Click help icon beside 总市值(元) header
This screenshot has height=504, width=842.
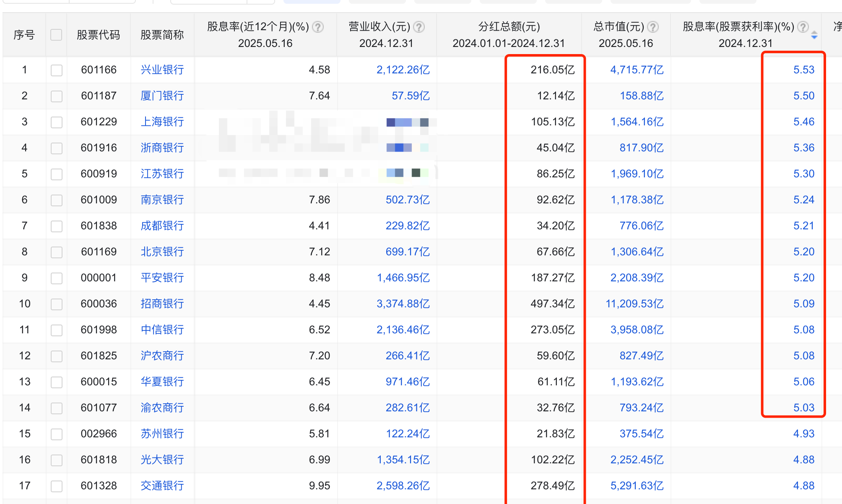pyautogui.click(x=652, y=27)
